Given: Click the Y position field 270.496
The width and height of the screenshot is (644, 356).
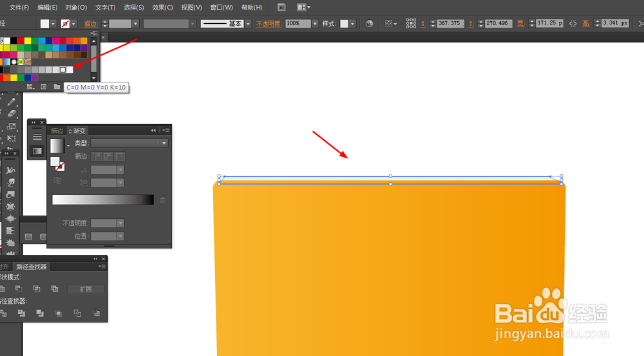Looking at the screenshot, I should click(x=497, y=23).
